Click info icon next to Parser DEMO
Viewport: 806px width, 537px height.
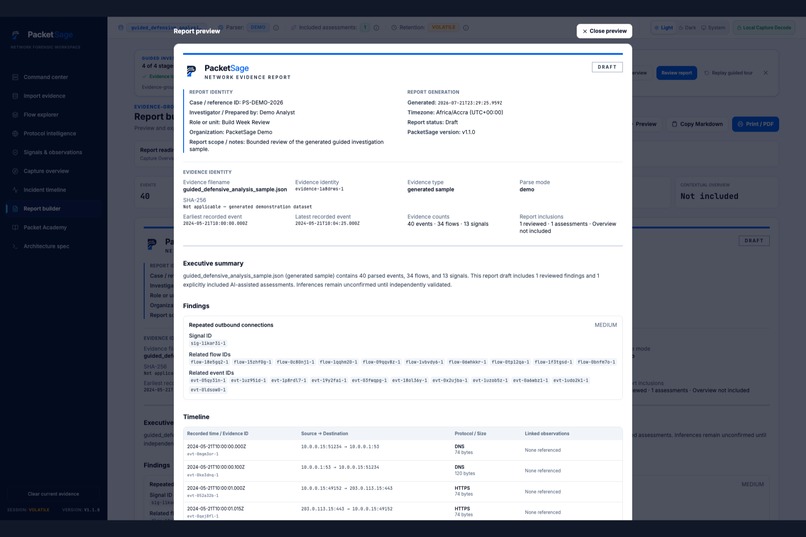[276, 28]
